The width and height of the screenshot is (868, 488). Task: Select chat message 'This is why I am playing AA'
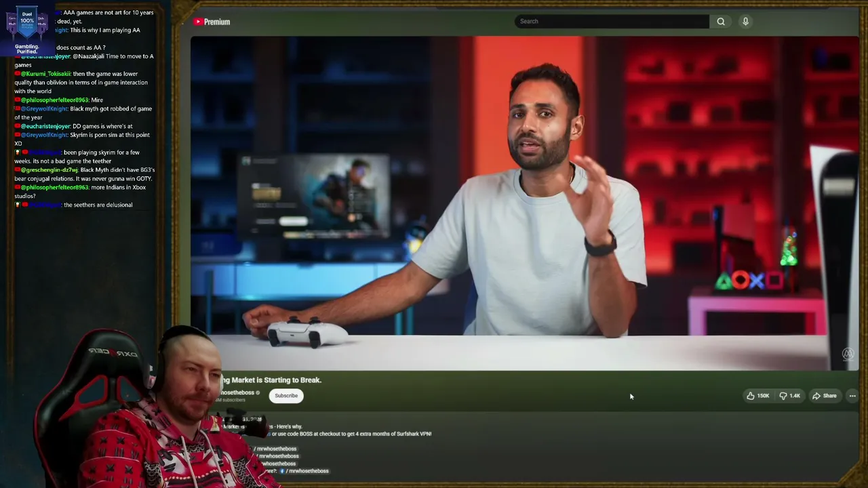coord(106,30)
